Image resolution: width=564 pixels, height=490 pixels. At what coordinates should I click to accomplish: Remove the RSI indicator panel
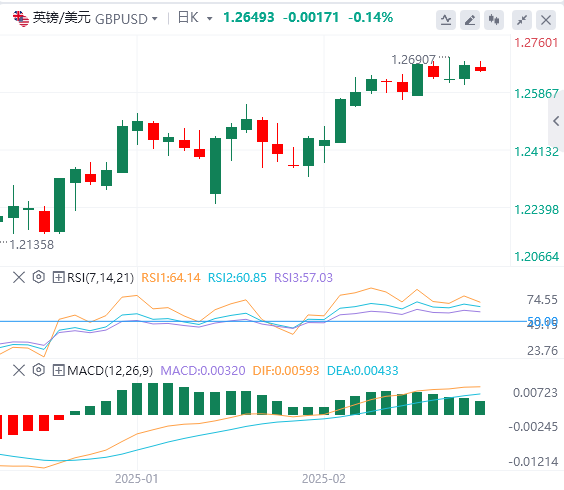(x=19, y=277)
